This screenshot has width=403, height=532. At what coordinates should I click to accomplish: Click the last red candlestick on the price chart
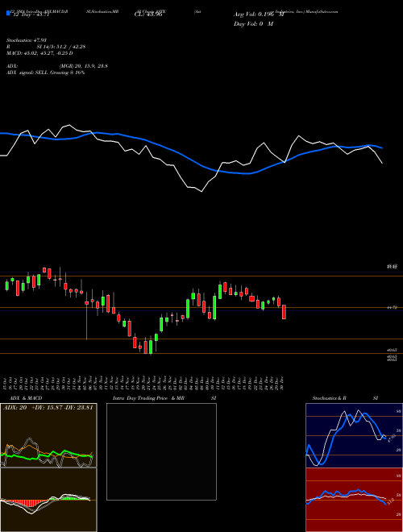(284, 312)
